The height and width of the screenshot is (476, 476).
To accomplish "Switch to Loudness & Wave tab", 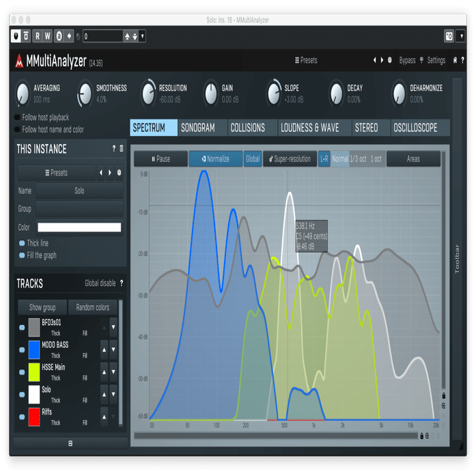I will (x=315, y=128).
